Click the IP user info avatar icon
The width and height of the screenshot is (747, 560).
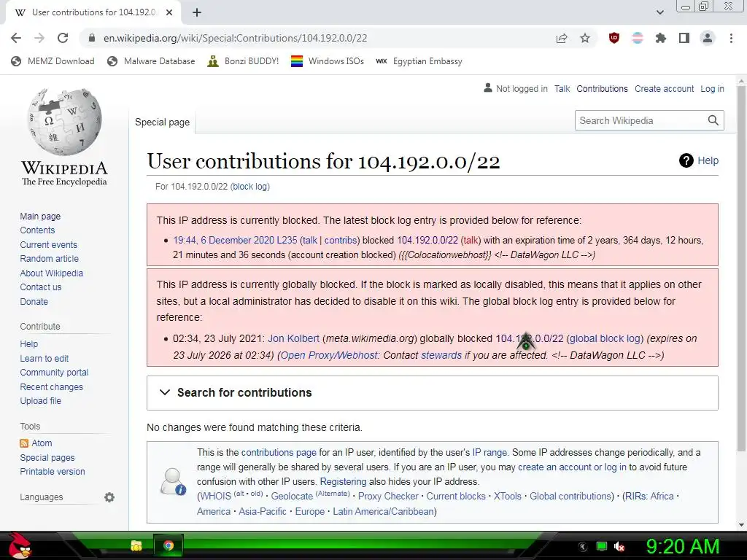173,481
